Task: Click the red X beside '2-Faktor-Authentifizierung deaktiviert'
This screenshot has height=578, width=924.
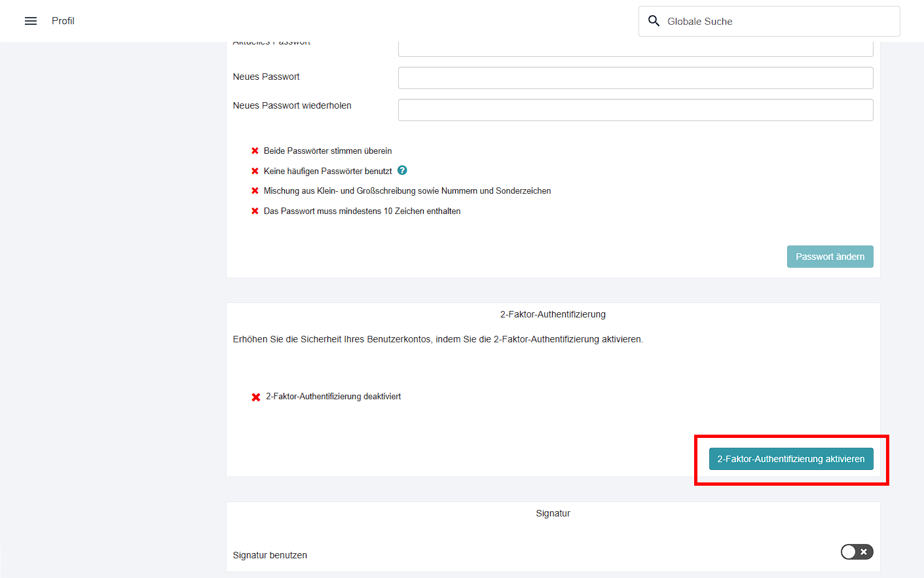Action: coord(255,396)
